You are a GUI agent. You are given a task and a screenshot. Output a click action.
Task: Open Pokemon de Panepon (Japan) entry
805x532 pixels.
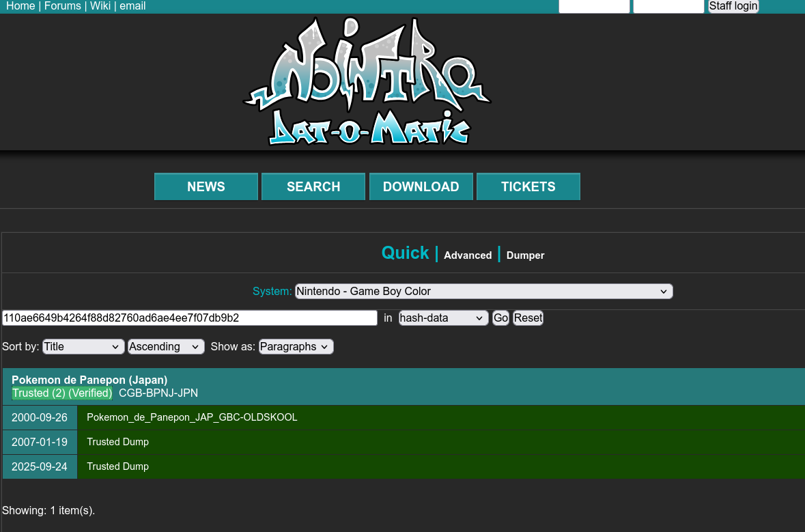(x=89, y=380)
